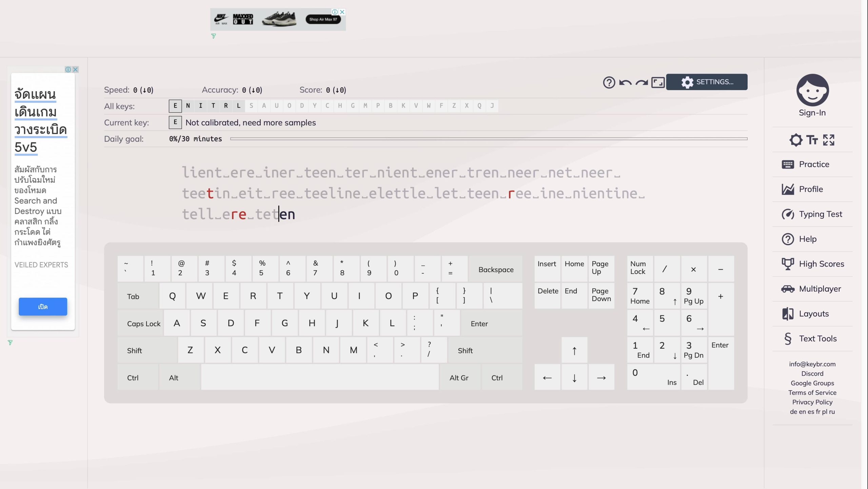Click the Discord link in the footer
This screenshot has height=489, width=868.
pyautogui.click(x=812, y=373)
